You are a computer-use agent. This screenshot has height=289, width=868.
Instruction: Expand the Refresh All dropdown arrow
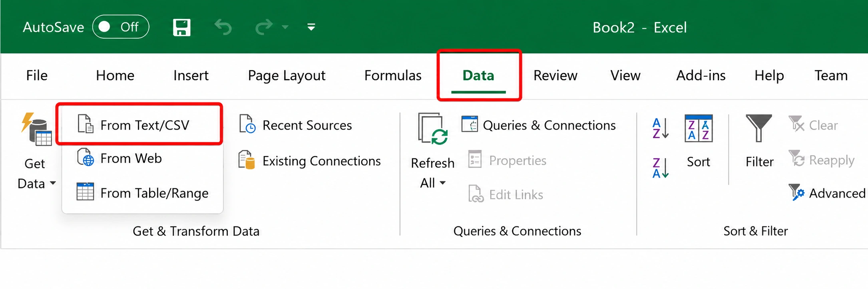(442, 183)
